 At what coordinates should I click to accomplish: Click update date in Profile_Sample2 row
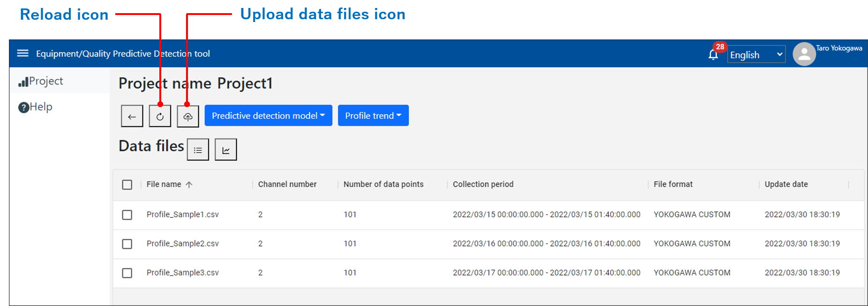coord(802,244)
